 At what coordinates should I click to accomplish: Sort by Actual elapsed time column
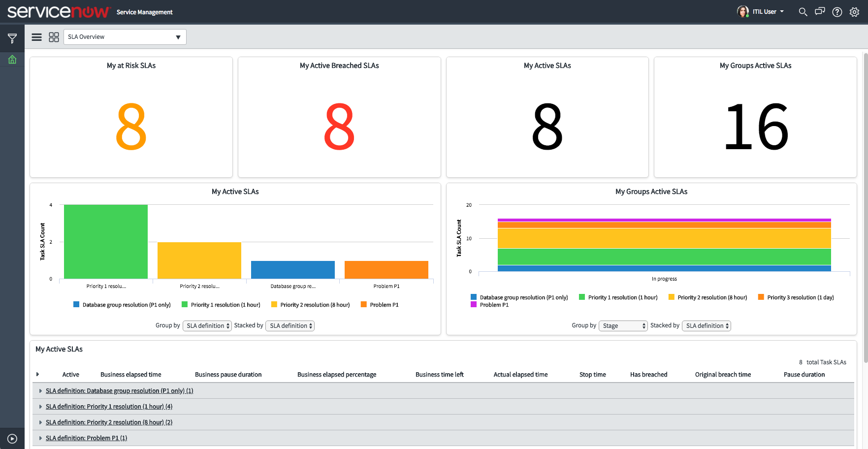(x=520, y=375)
